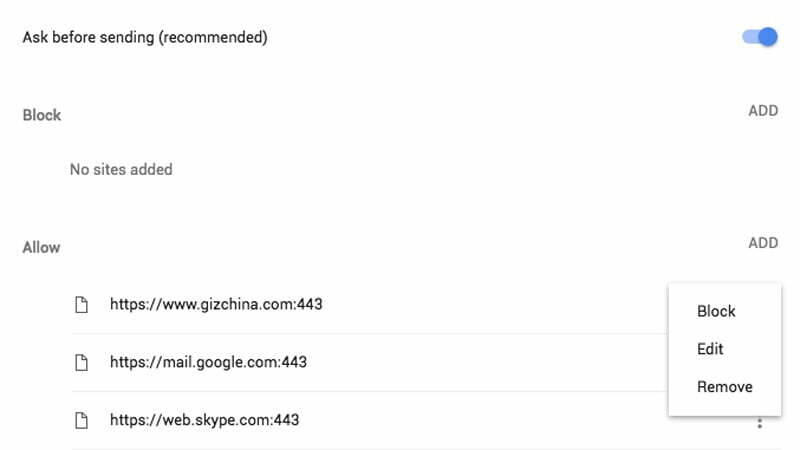This screenshot has height=450, width=800.
Task: Disable the Ask before sending toggle
Action: (x=760, y=37)
